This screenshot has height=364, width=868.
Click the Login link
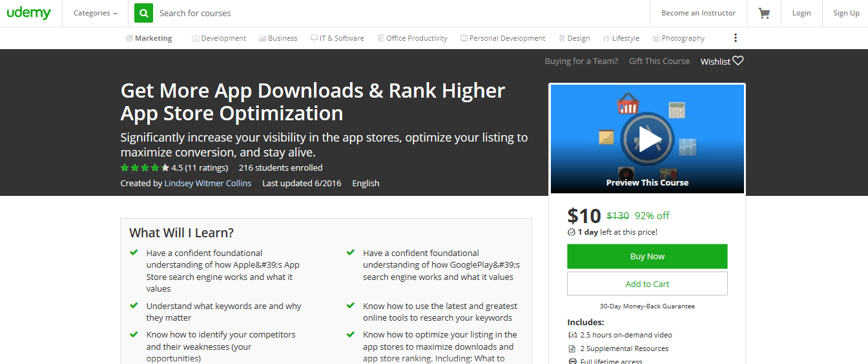pyautogui.click(x=801, y=13)
